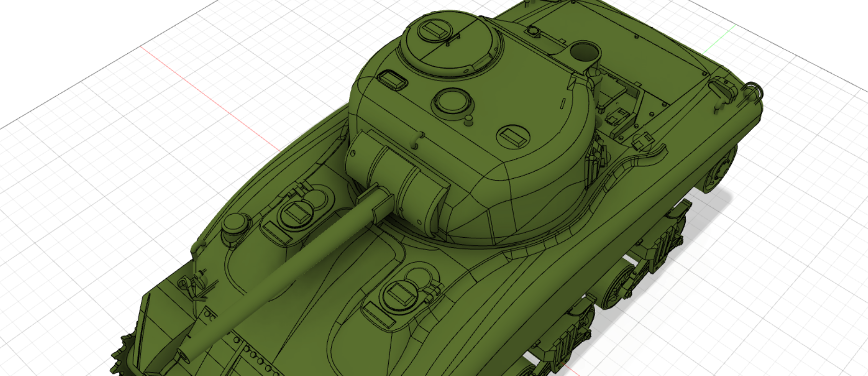Click the small rectangular periscope on turret left
868x376 pixels.
click(392, 79)
